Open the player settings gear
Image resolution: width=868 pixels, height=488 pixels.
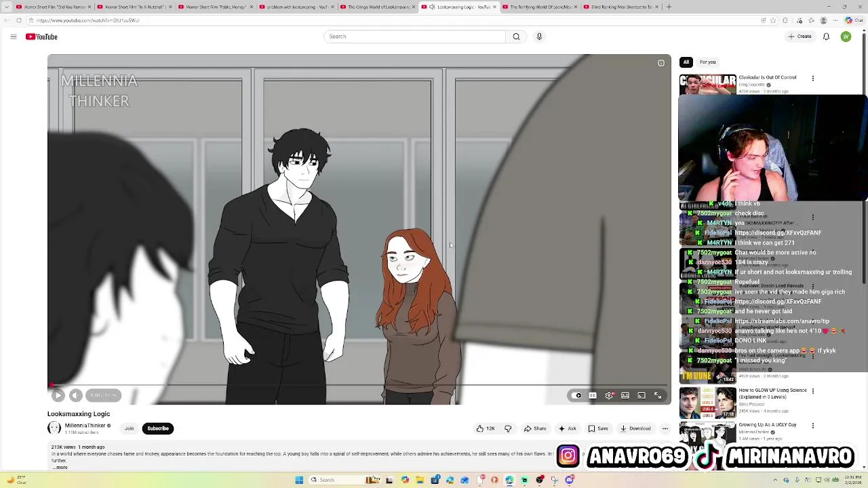[609, 396]
